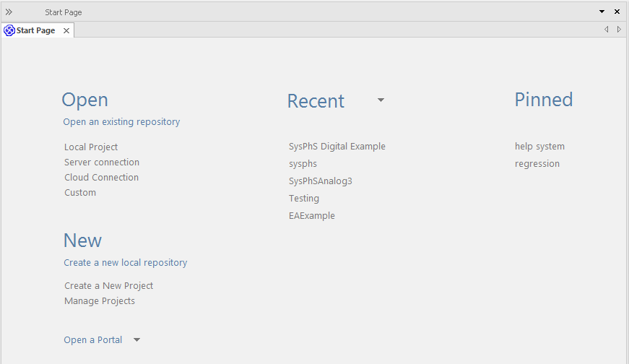Viewport: 629px width, 364px height.
Task: Expand the Recent dropdown arrow
Action: (381, 100)
